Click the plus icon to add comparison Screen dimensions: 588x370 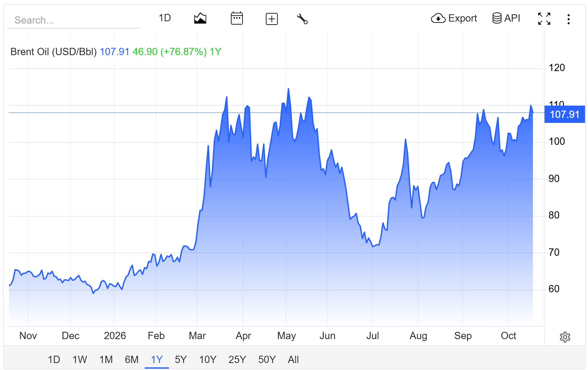click(x=272, y=19)
